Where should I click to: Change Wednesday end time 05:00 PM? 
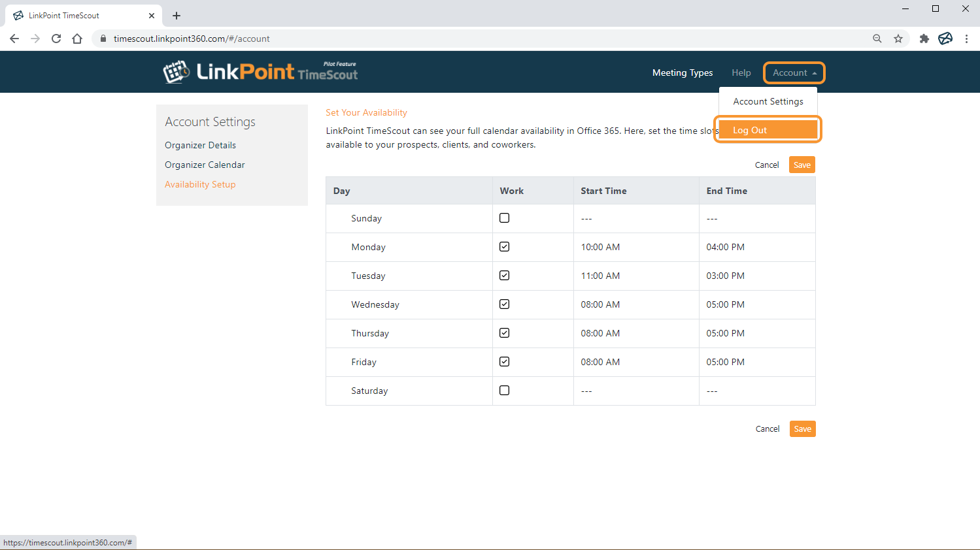pyautogui.click(x=725, y=304)
